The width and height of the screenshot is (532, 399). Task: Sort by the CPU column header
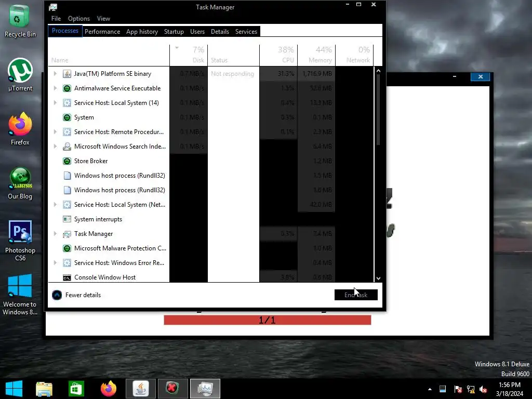[x=278, y=55]
